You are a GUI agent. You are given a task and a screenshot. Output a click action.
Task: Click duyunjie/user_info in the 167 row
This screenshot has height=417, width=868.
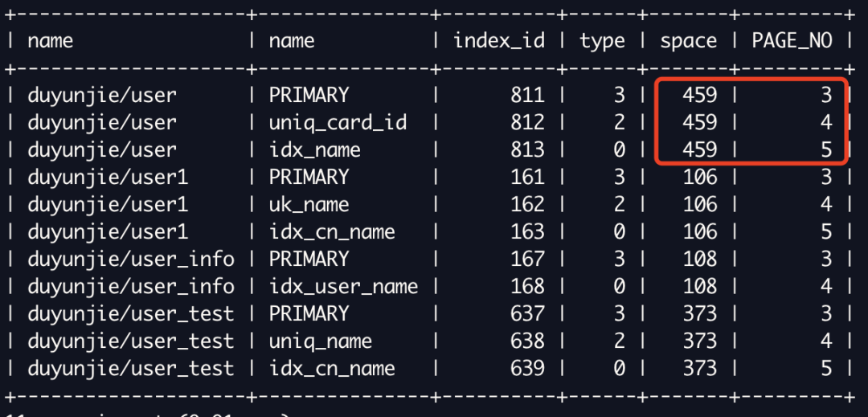(131, 260)
